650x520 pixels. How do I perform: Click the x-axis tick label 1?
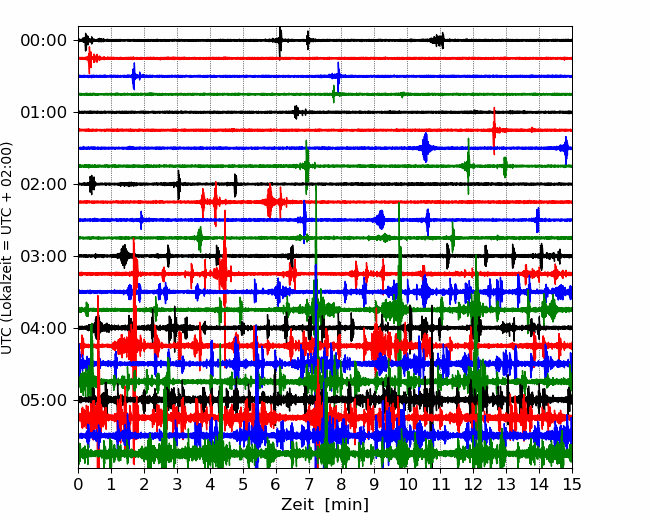coord(111,484)
